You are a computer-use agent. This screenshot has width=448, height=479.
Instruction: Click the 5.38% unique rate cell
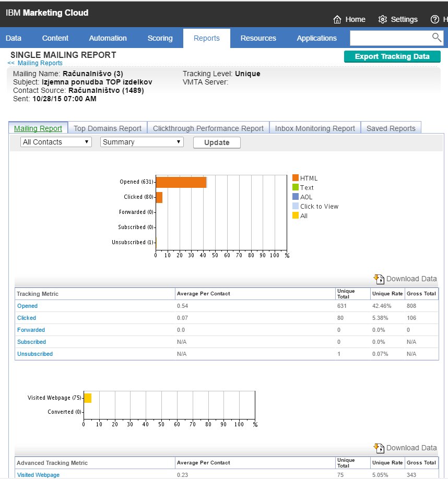(x=380, y=318)
